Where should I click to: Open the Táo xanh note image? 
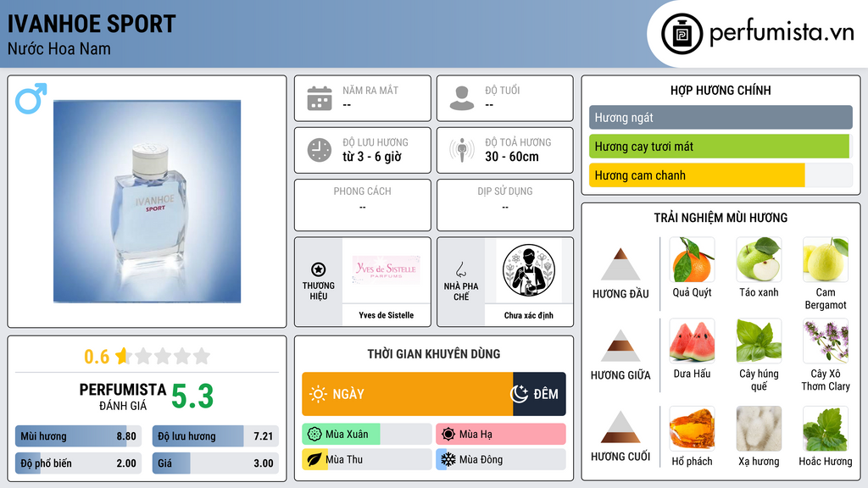pyautogui.click(x=759, y=260)
